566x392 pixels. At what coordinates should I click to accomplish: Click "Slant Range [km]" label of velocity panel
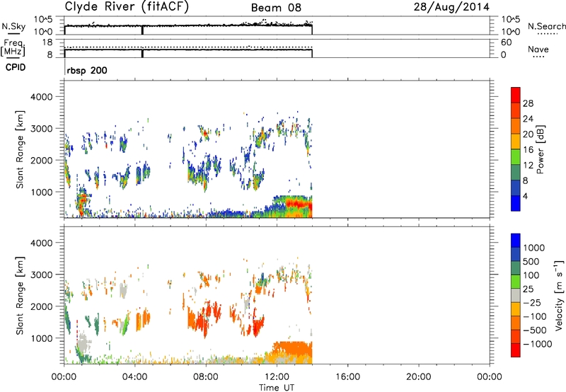click(x=20, y=295)
